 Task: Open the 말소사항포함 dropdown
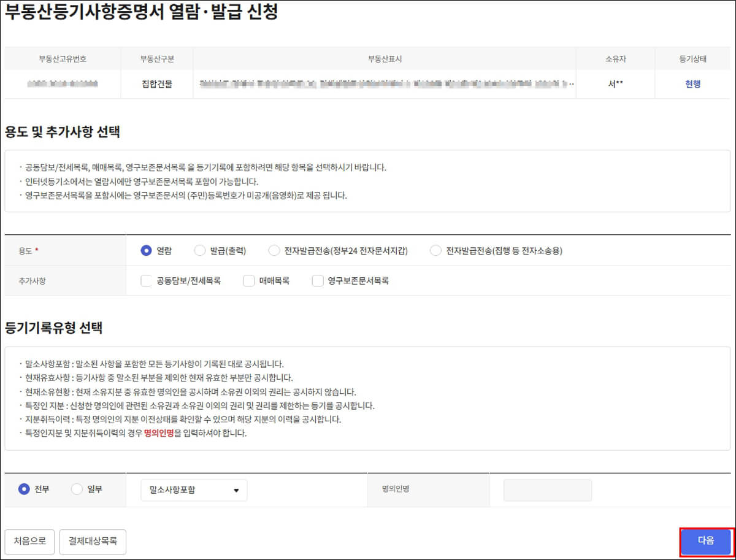[x=193, y=489]
